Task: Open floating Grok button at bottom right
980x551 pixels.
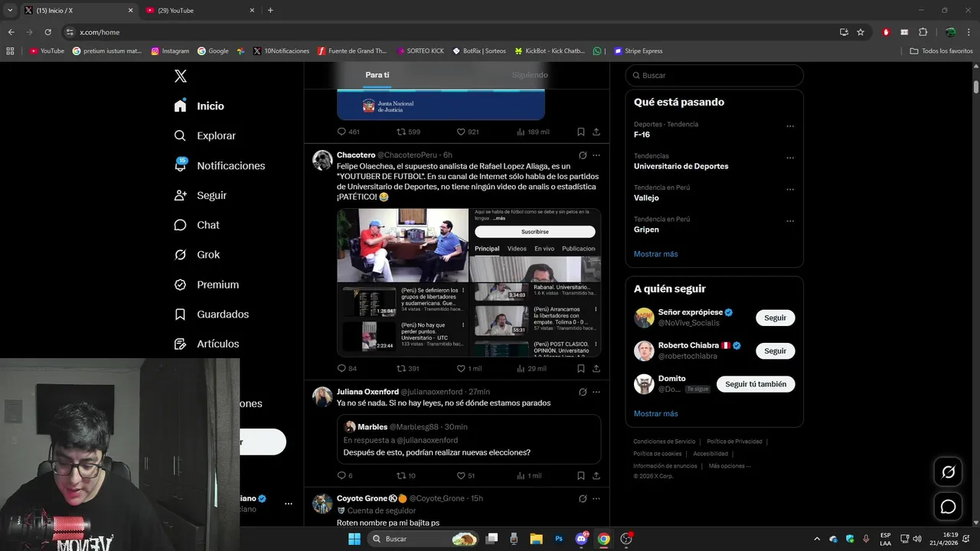Action: click(x=948, y=472)
